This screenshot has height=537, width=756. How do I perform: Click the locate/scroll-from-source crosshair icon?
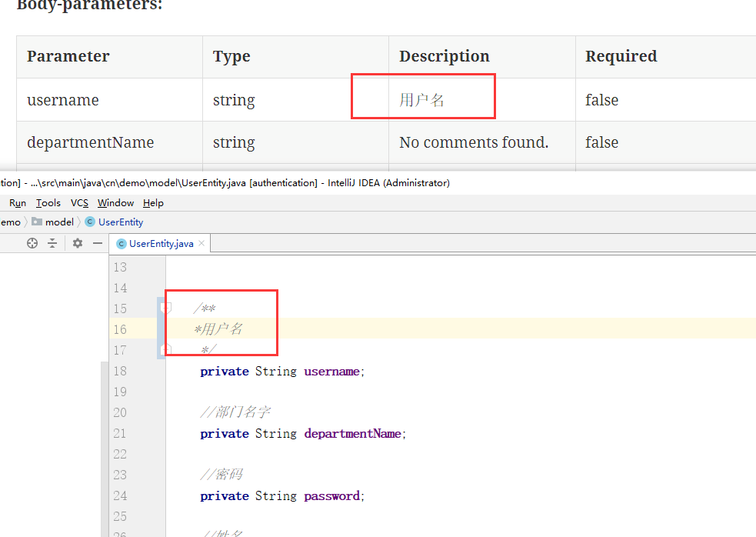(x=32, y=243)
